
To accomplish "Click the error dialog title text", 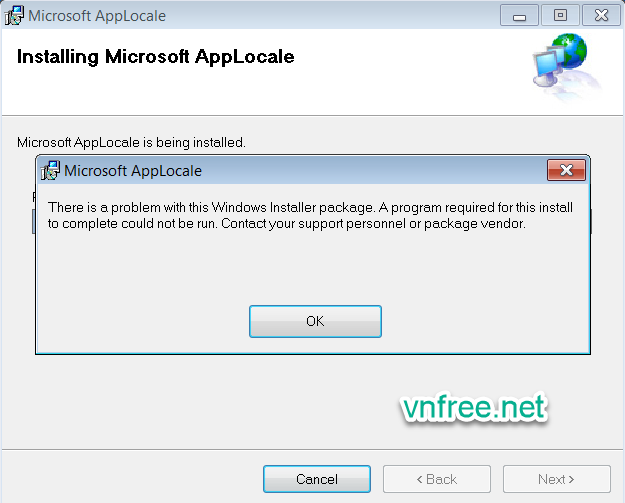I will click(x=133, y=171).
